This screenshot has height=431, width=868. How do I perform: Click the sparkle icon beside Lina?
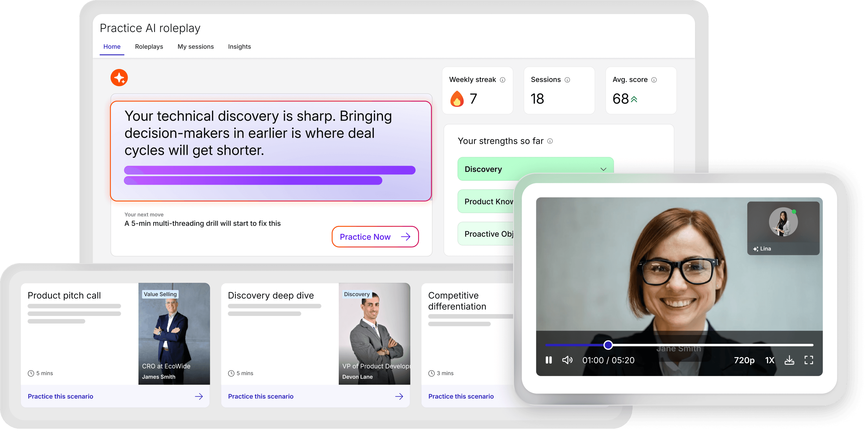point(756,249)
